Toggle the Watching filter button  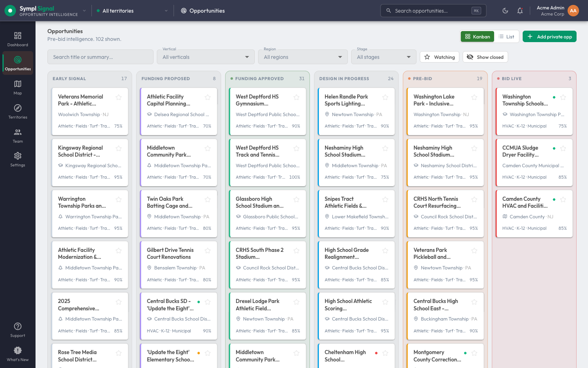point(439,57)
